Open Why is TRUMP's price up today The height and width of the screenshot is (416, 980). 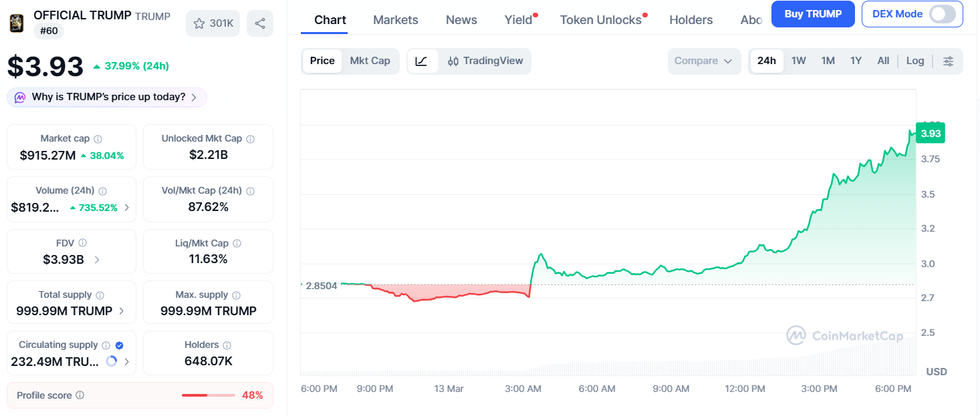(107, 97)
